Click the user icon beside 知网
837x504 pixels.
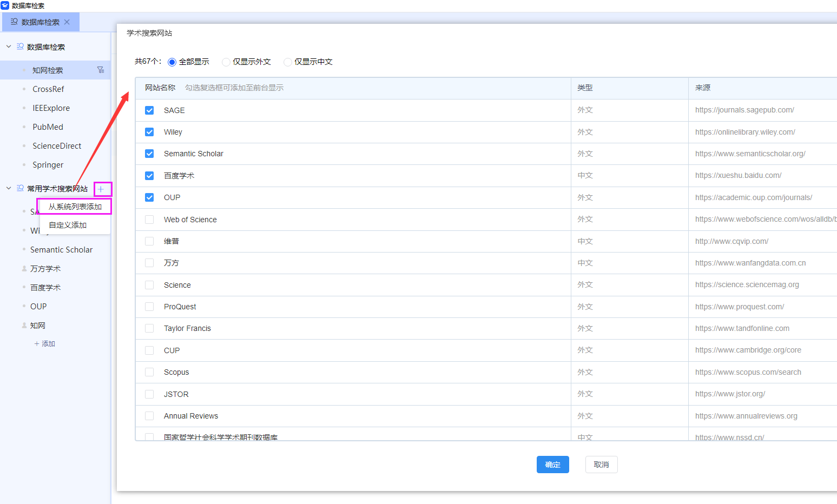[x=24, y=325]
